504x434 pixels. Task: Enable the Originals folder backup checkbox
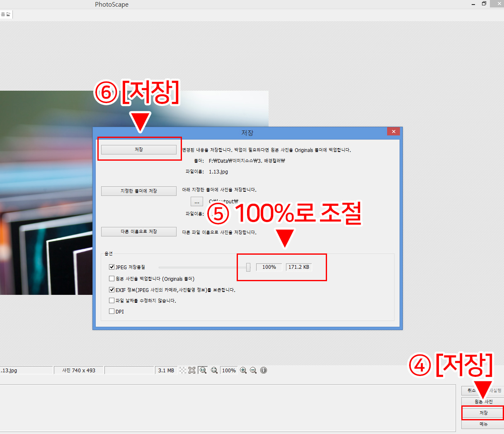click(x=111, y=279)
